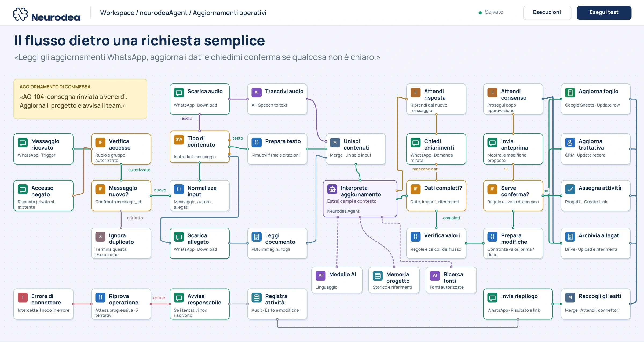
Task: Click the robot icon on Interpreta aggiornamento
Action: (332, 189)
